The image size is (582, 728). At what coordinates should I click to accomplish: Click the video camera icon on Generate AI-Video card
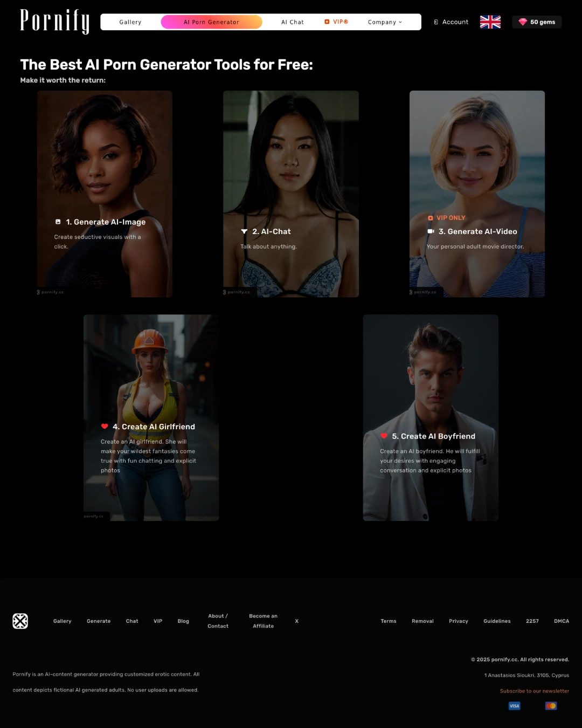[430, 231]
